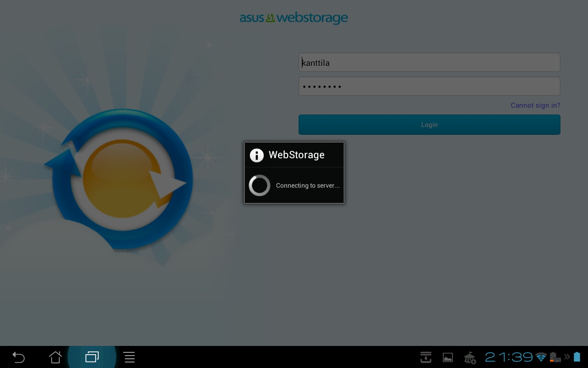Open the menu button with three lines
The image size is (588, 368).
tap(129, 357)
